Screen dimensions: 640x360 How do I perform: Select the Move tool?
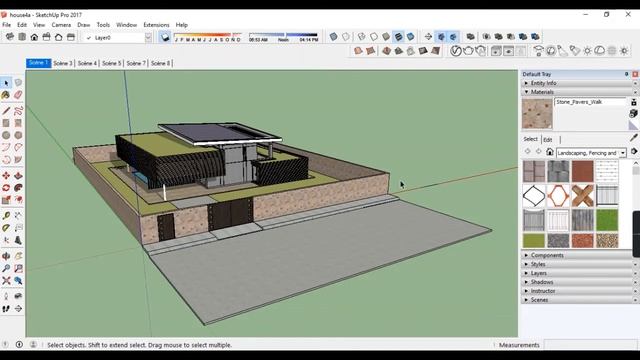(x=6, y=176)
